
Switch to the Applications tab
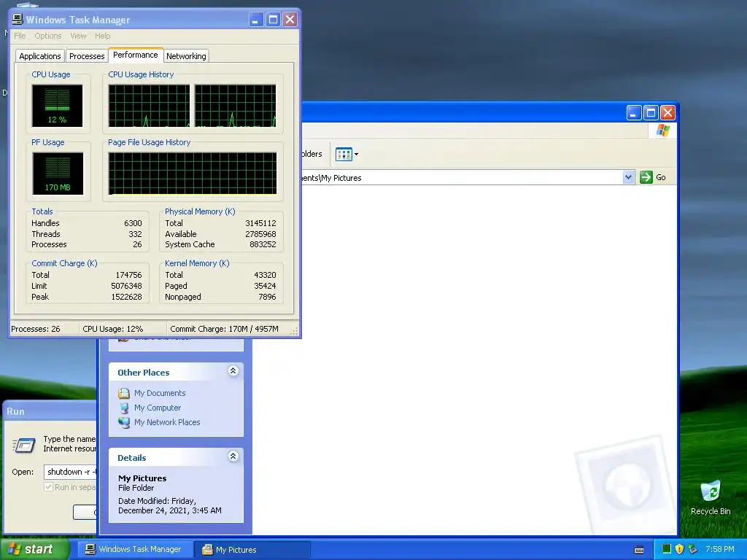pyautogui.click(x=40, y=56)
